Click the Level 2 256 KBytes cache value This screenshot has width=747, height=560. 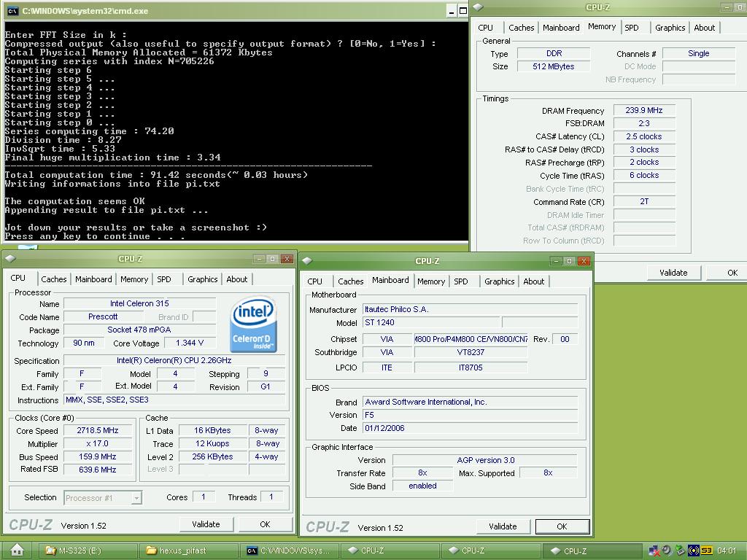pos(212,456)
